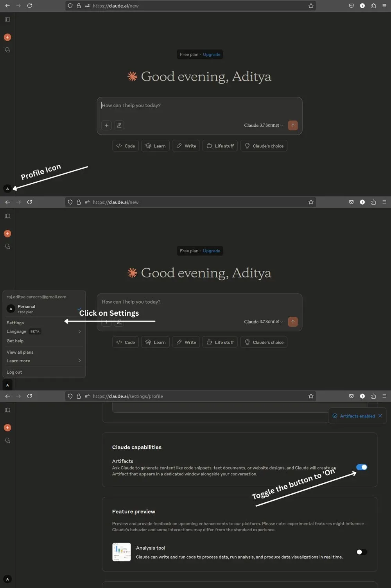Open the extensions icon in the settings/profile window

pyautogui.click(x=373, y=396)
